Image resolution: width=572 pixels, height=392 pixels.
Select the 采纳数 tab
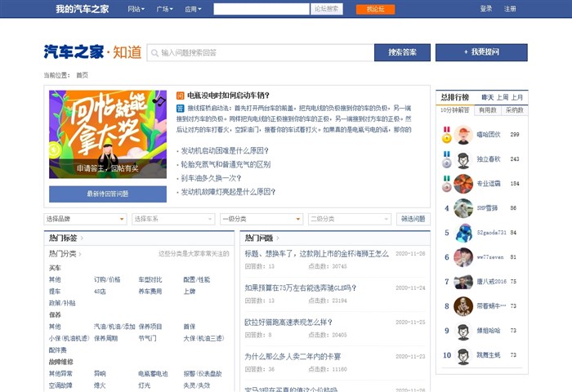click(514, 110)
